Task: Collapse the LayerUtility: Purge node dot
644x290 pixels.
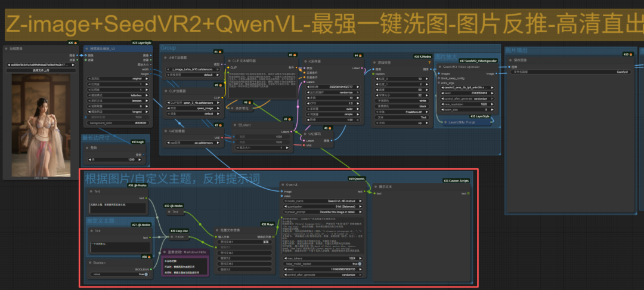Action: pos(445,122)
